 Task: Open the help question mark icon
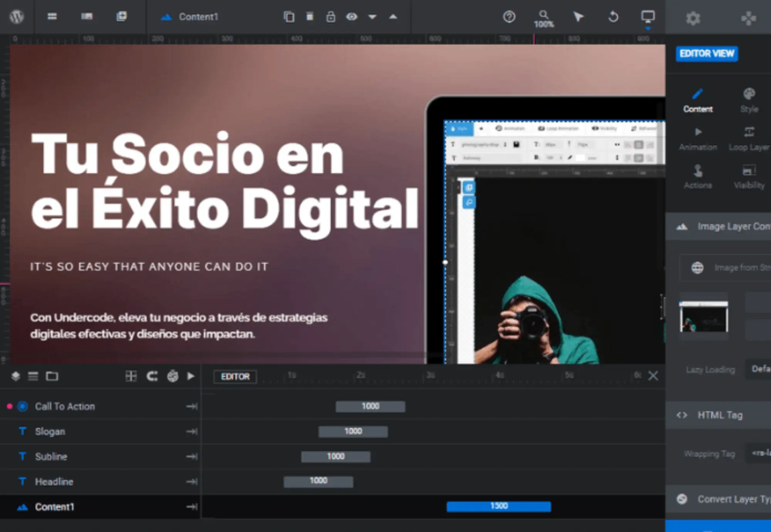[x=509, y=17]
